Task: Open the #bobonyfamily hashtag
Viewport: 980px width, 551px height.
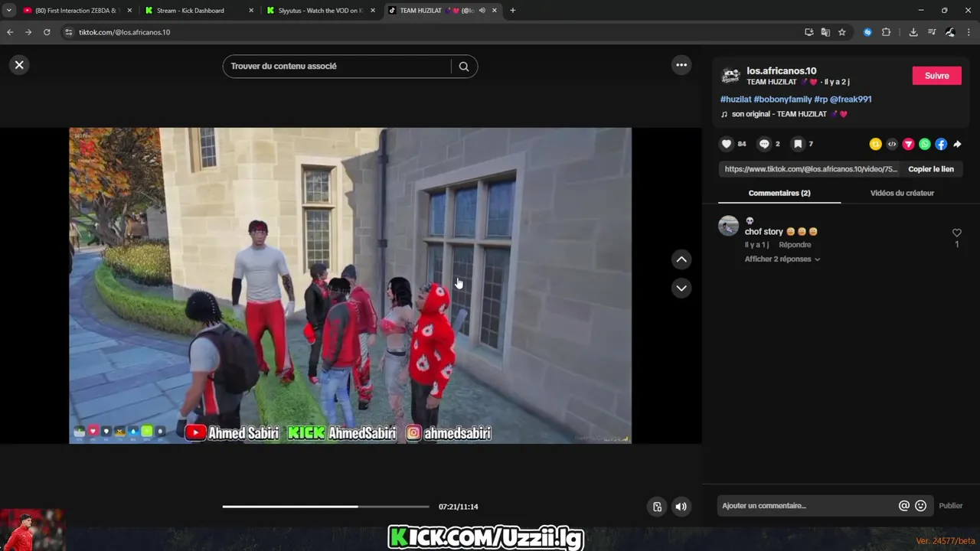Action: (782, 99)
